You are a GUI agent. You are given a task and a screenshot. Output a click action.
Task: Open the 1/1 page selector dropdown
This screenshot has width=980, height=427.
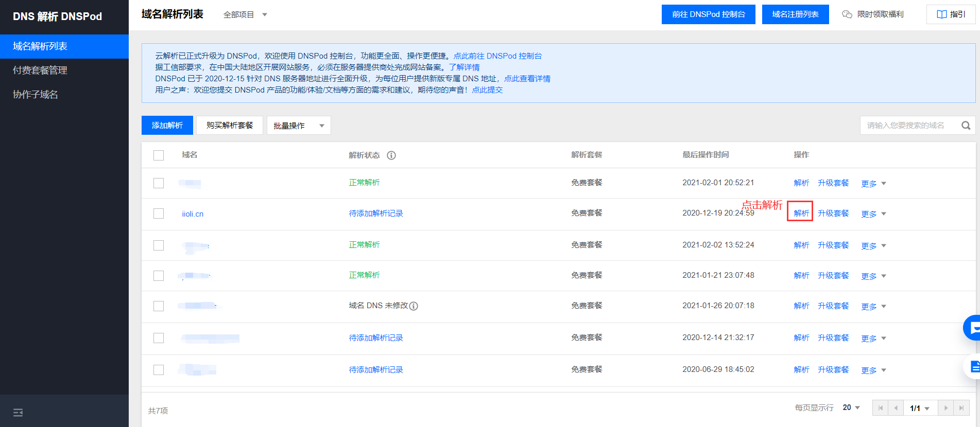click(920, 408)
